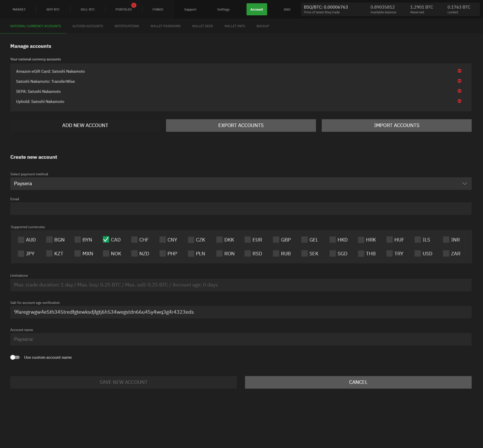This screenshot has height=448, width=483.
Task: Uncheck the CAD currency checkbox
Action: [x=106, y=240]
